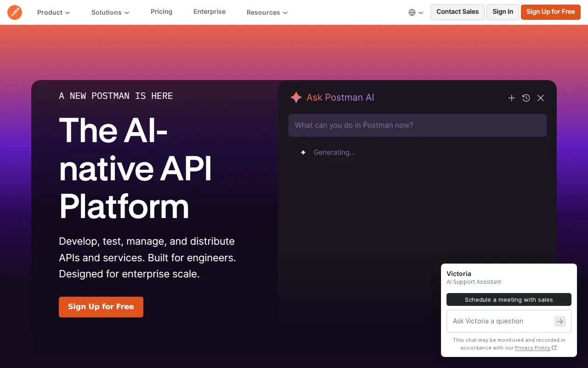Screen dimensions: 588x368
Task: Open the Enterprise page
Action: click(x=209, y=11)
